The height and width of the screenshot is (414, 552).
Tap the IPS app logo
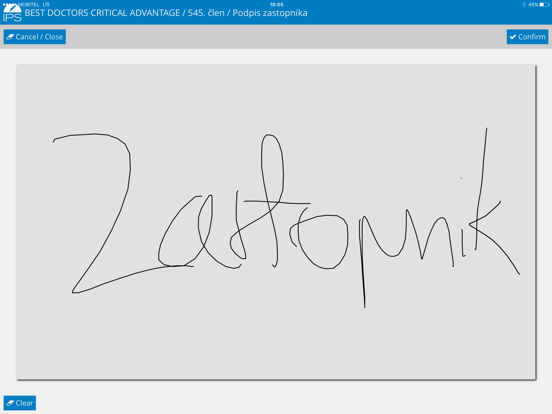[x=12, y=13]
